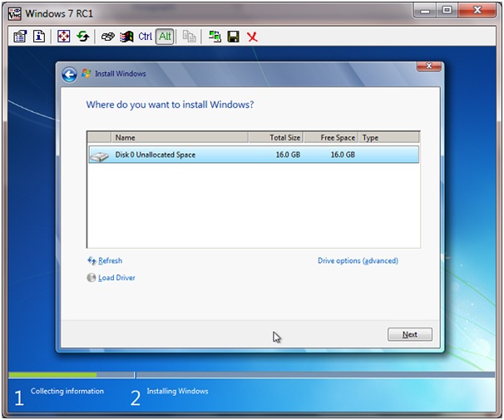Click the 16.0 GB free space value
Screen dimensions: 504x420
point(343,155)
